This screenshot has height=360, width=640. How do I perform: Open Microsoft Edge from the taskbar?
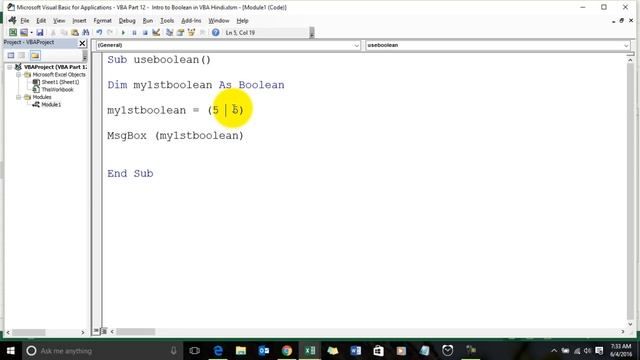point(218,351)
